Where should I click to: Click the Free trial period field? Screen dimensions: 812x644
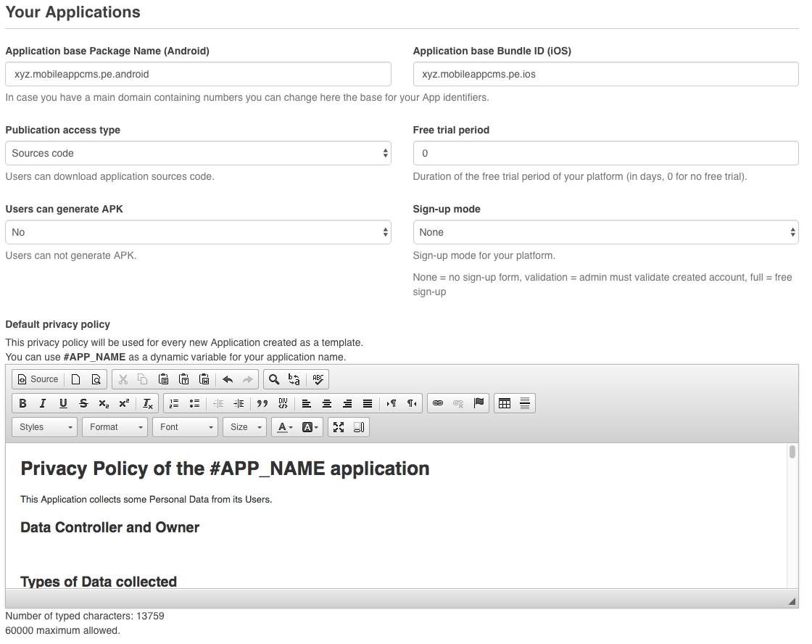pyautogui.click(x=605, y=153)
